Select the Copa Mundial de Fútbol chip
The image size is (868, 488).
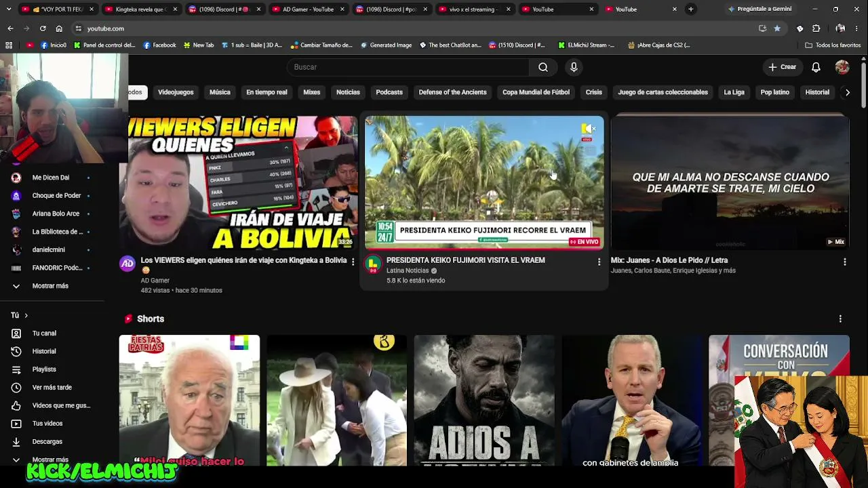tap(536, 92)
